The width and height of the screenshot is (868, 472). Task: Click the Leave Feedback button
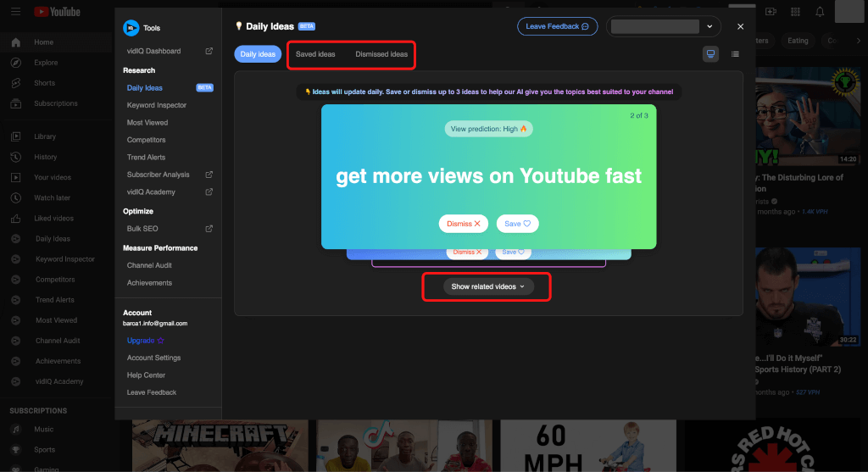pos(557,26)
